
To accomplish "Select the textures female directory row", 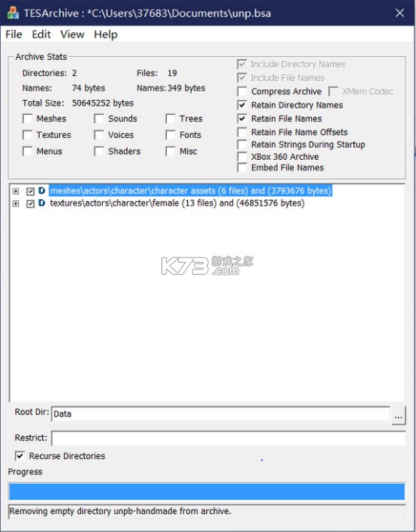I will [177, 203].
